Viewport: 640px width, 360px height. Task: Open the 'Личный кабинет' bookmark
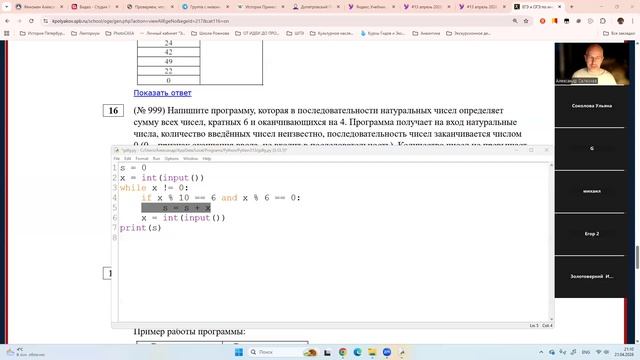(x=162, y=33)
